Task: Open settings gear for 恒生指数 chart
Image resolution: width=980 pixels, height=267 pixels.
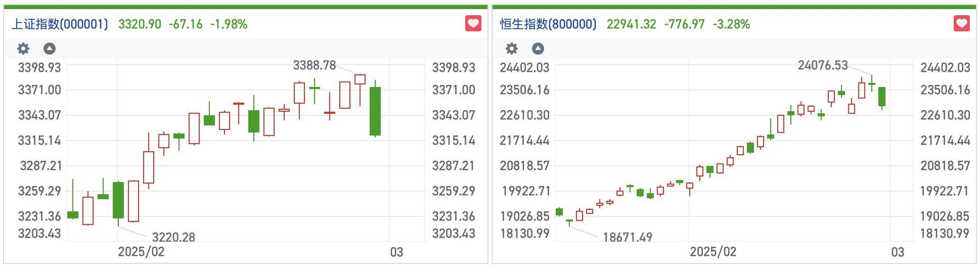Action: point(512,49)
